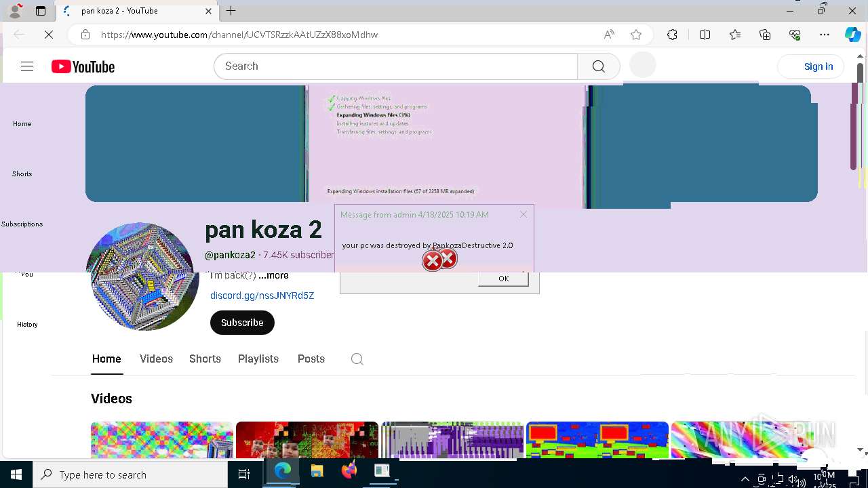Open the Collections icon

765,35
